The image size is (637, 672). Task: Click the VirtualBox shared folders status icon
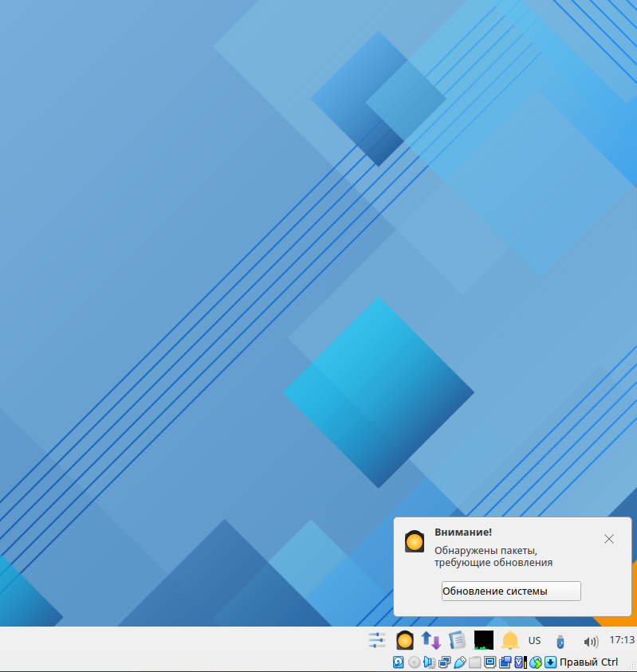pos(475,662)
